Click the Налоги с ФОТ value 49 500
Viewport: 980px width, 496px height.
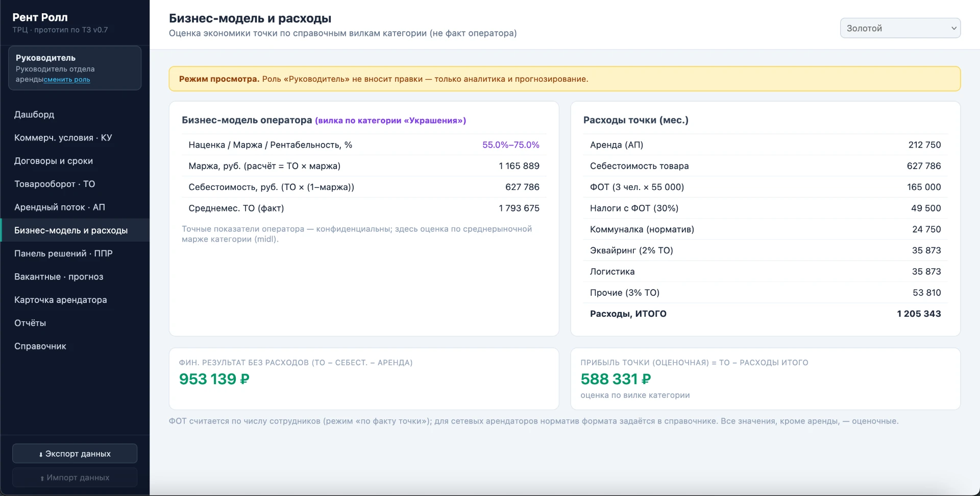click(926, 208)
